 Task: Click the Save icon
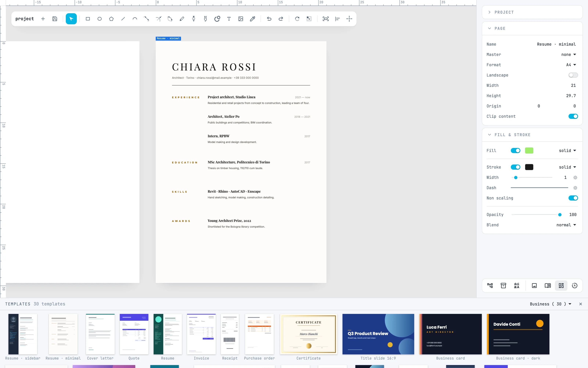pos(55,19)
